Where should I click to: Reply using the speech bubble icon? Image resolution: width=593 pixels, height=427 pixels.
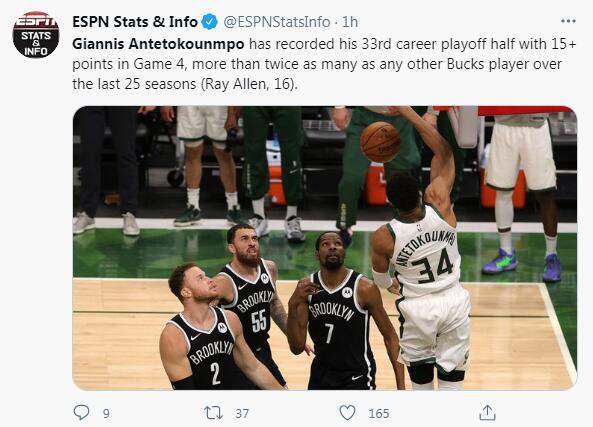click(x=81, y=413)
